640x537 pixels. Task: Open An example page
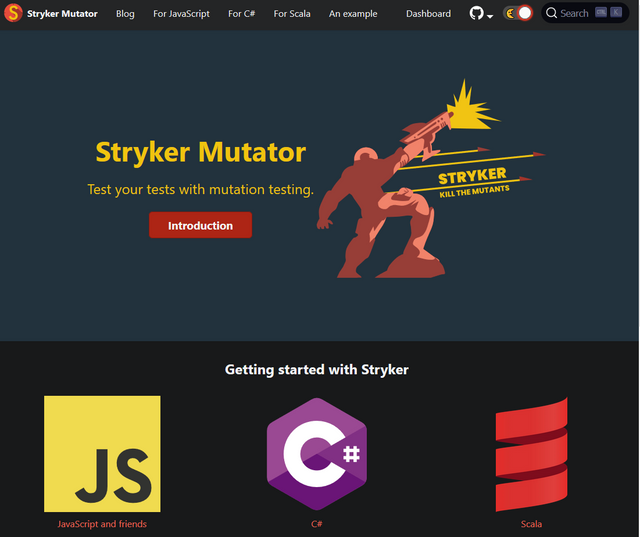coord(353,14)
